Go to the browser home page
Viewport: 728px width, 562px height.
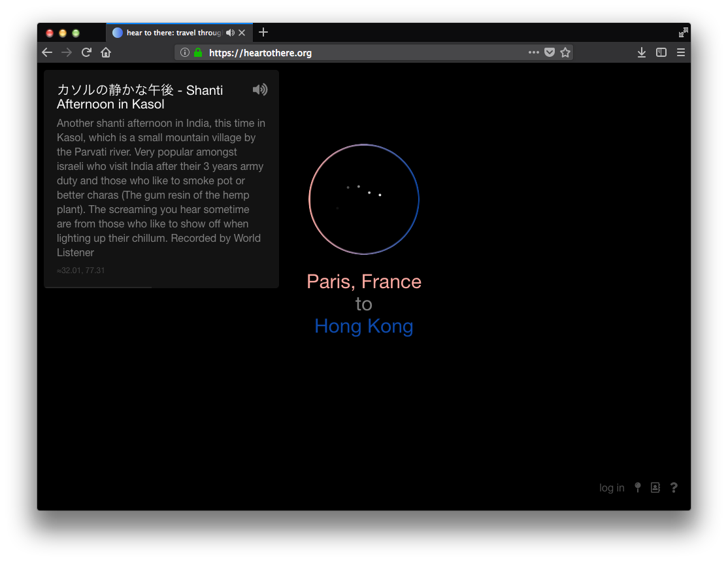pyautogui.click(x=106, y=52)
